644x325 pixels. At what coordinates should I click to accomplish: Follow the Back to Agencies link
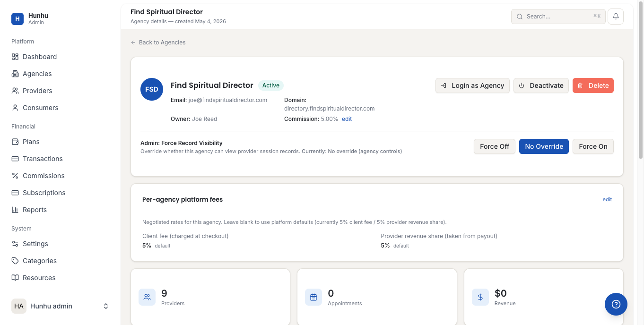pyautogui.click(x=158, y=43)
